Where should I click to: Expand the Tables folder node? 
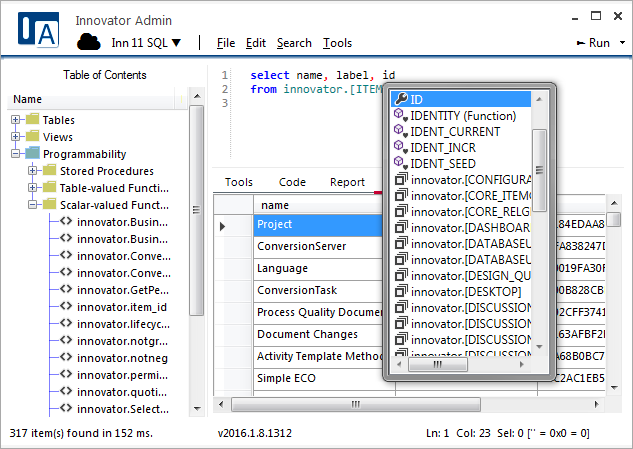point(15,120)
